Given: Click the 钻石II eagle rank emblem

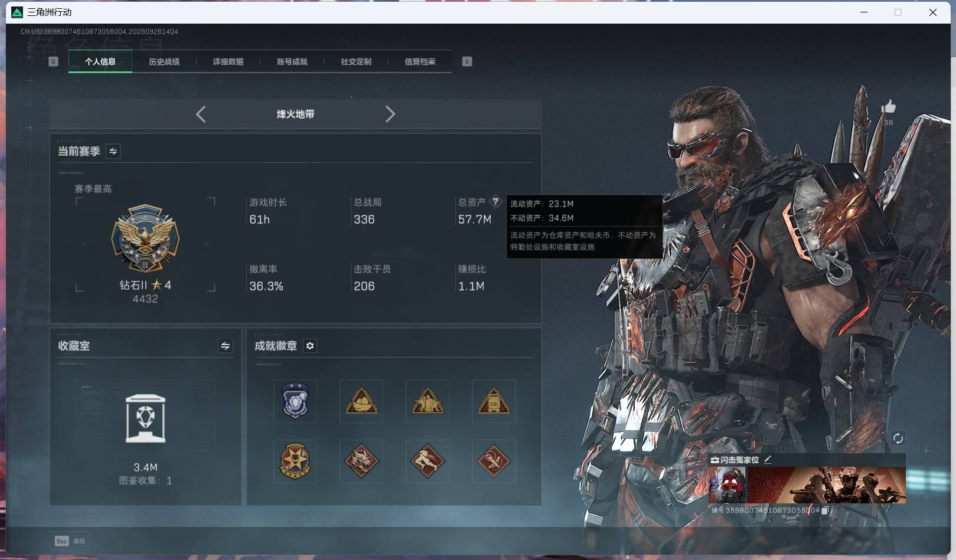Looking at the screenshot, I should point(145,239).
